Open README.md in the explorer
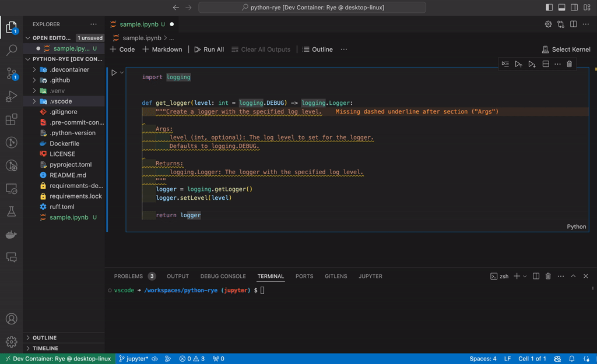 pos(68,175)
